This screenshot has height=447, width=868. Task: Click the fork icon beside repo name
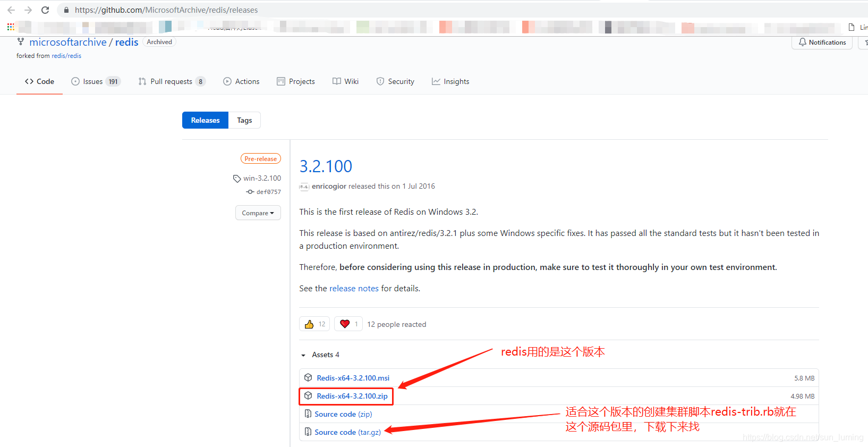click(21, 41)
